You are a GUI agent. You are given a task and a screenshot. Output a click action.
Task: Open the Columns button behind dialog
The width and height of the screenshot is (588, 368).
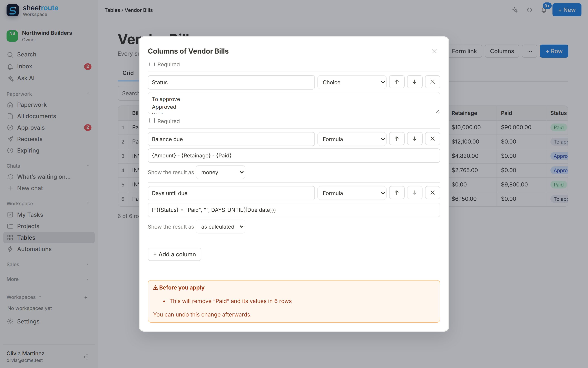coord(502,51)
